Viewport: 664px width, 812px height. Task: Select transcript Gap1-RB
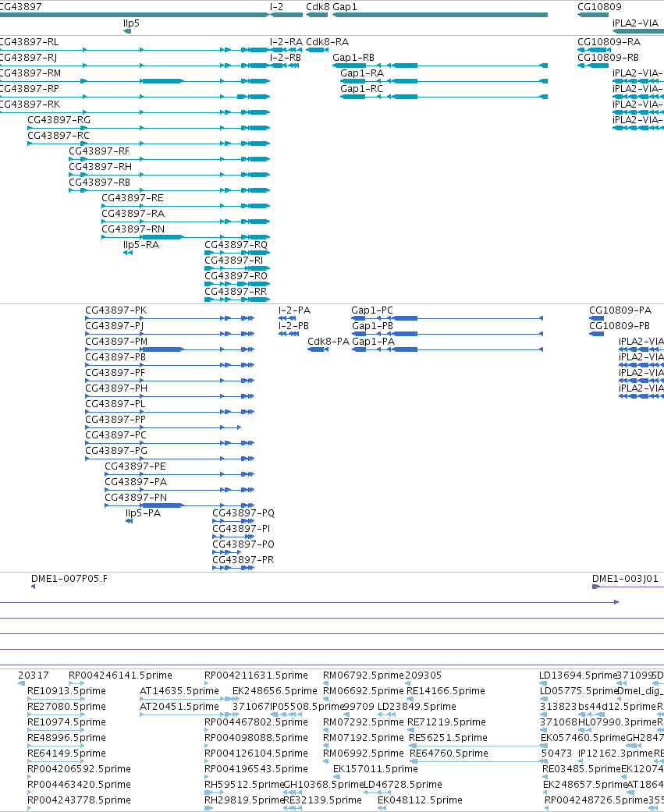tap(440, 66)
